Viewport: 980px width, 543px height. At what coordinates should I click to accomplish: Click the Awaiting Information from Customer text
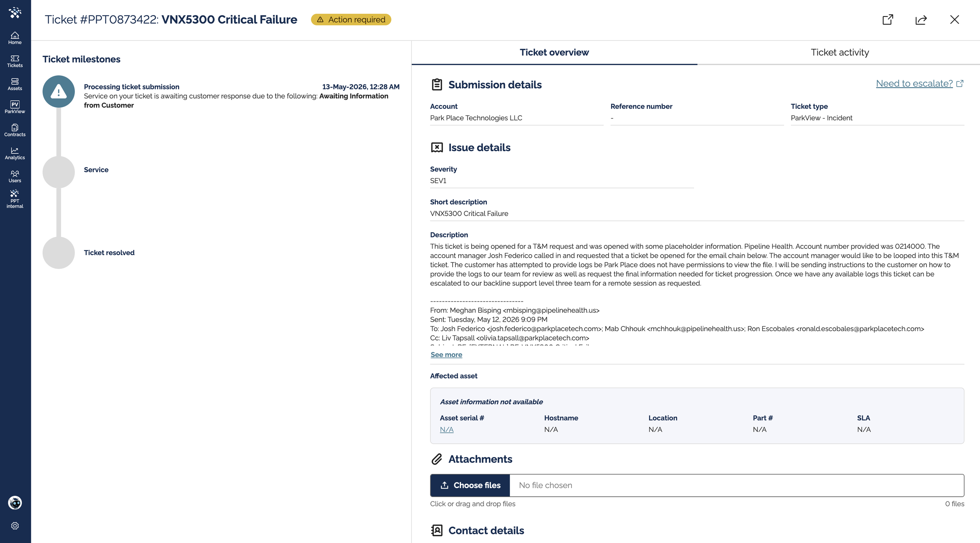coord(236,101)
